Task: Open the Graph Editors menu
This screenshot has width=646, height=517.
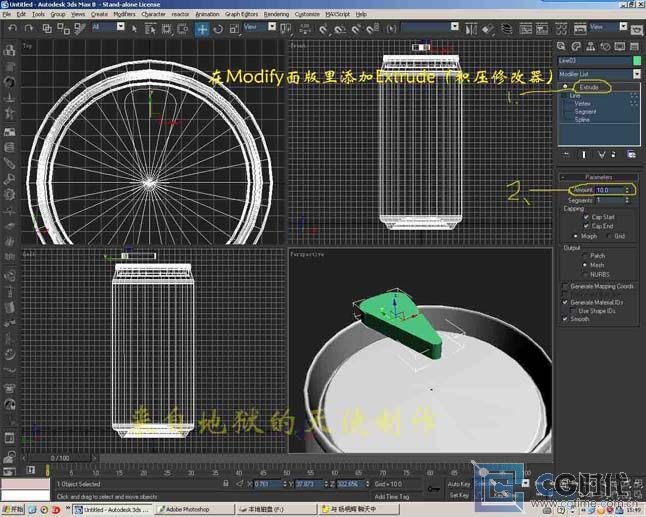Action: (241, 14)
